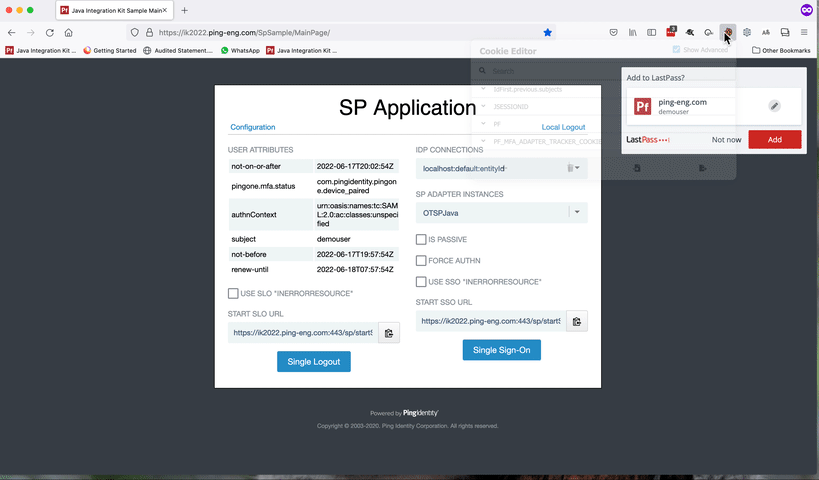
Task: Open the first Java Integration Kit bookmark
Action: (x=41, y=51)
